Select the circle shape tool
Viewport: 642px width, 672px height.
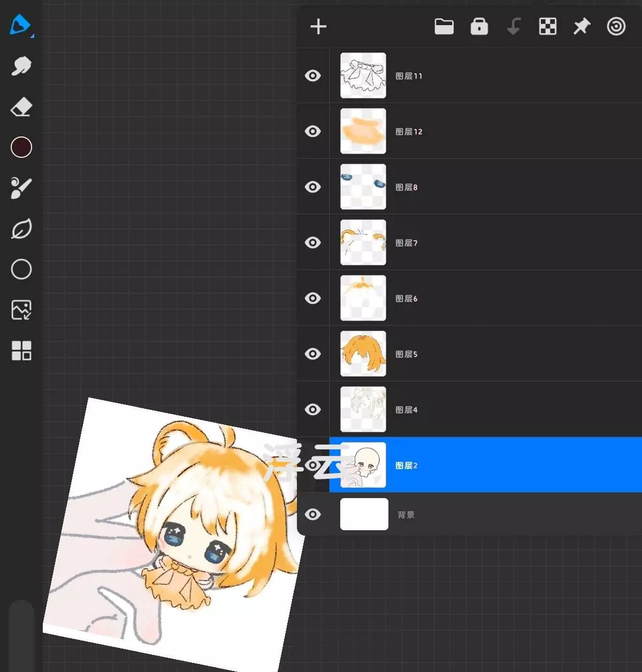click(x=21, y=269)
